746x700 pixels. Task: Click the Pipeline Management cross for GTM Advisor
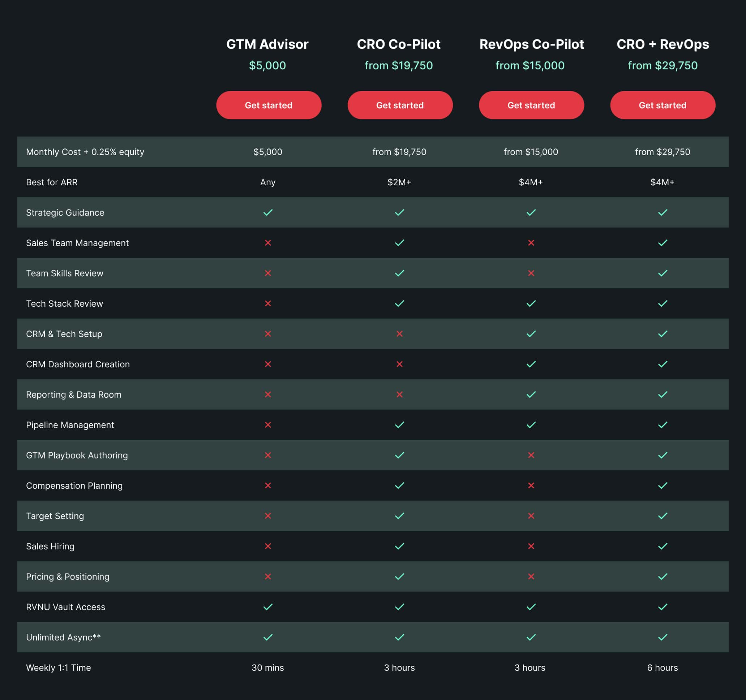pos(268,425)
